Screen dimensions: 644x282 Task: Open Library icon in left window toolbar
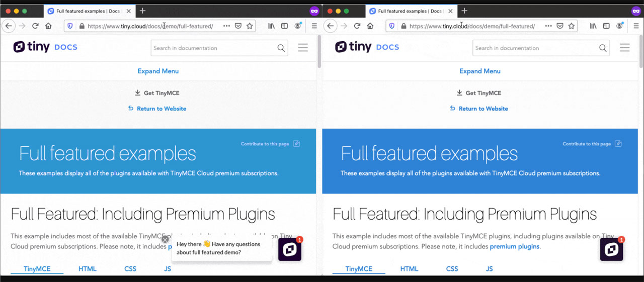point(271,26)
